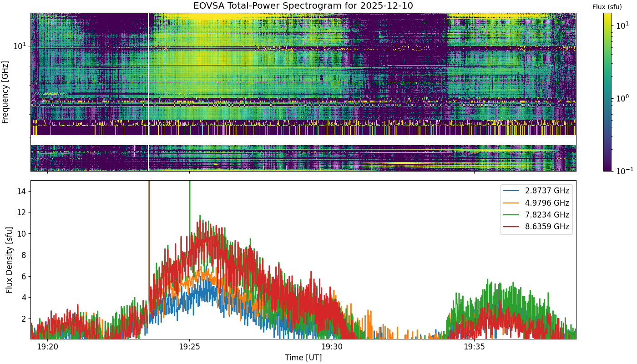Click the 19:25 time axis tick label
Viewport: 637px width, 364px height.
(190, 347)
